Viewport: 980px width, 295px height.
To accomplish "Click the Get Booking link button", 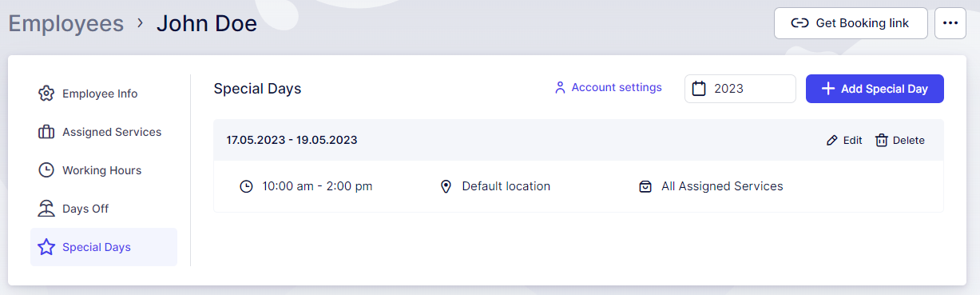I will tap(851, 23).
